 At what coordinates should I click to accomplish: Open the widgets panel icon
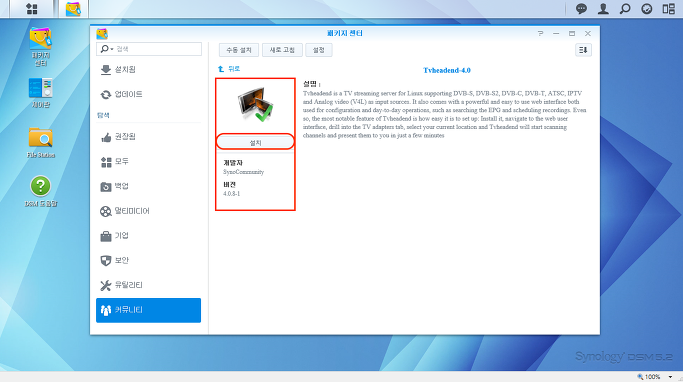click(669, 9)
